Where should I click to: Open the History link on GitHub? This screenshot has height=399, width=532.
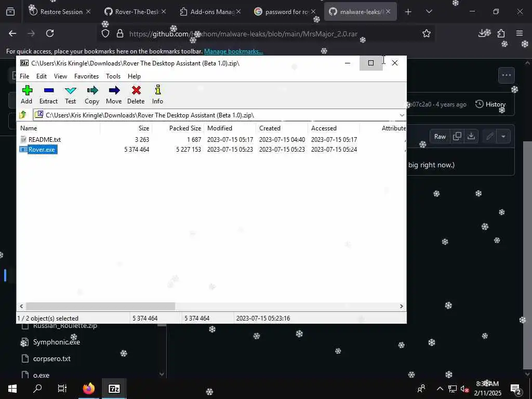click(x=490, y=104)
